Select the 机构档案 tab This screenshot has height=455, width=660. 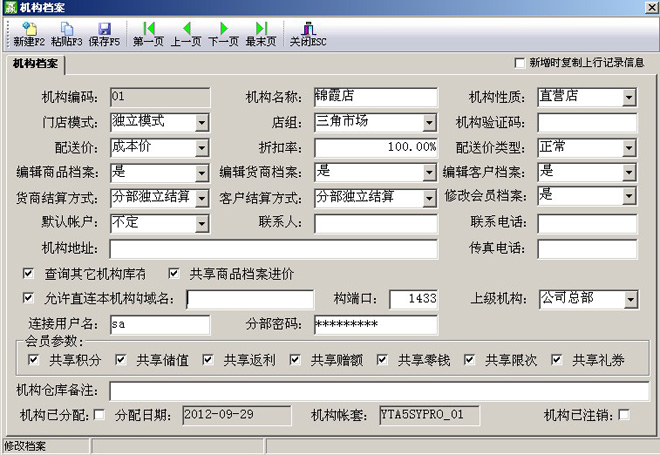35,64
